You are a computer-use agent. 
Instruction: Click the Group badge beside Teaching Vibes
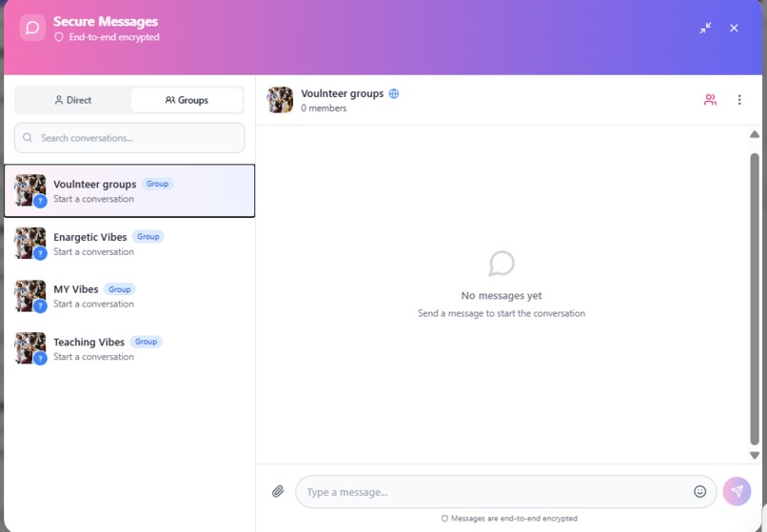146,342
